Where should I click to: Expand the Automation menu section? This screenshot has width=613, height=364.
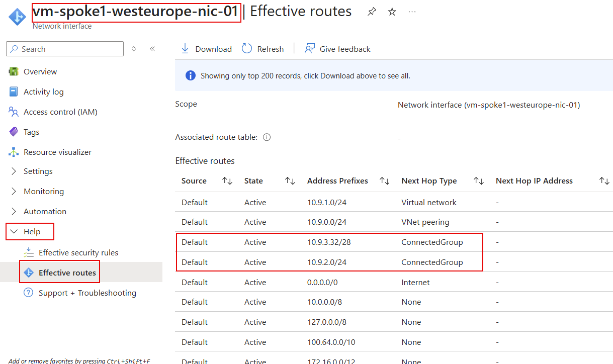click(14, 212)
